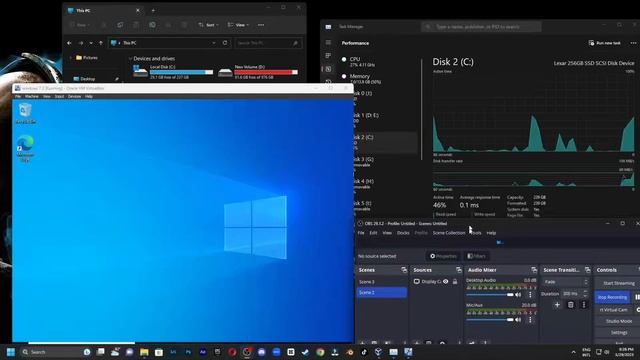Click Stop Recording in OBS Controls
640x360 pixels.
(x=612, y=297)
